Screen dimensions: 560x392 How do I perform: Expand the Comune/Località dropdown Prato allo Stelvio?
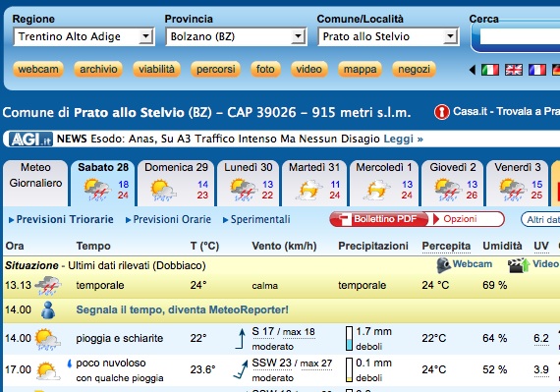coord(388,36)
